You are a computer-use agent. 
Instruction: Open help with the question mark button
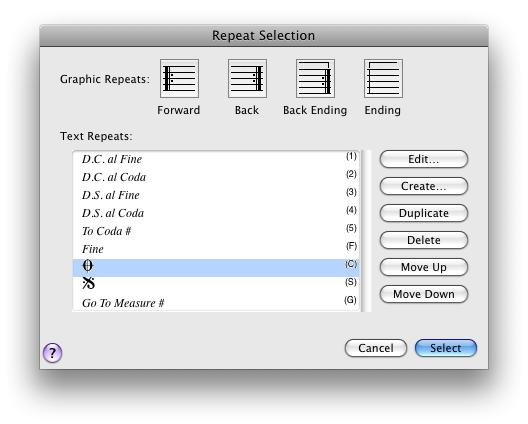[52, 353]
